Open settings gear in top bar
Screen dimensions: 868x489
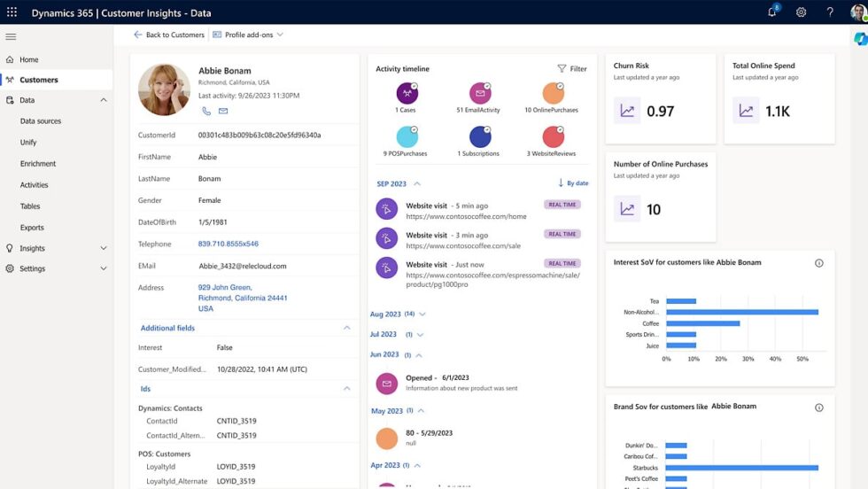(x=801, y=12)
